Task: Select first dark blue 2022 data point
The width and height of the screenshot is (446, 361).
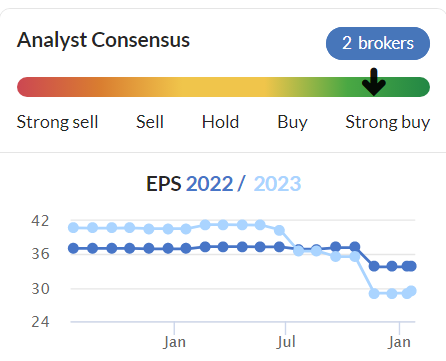Action: (73, 248)
